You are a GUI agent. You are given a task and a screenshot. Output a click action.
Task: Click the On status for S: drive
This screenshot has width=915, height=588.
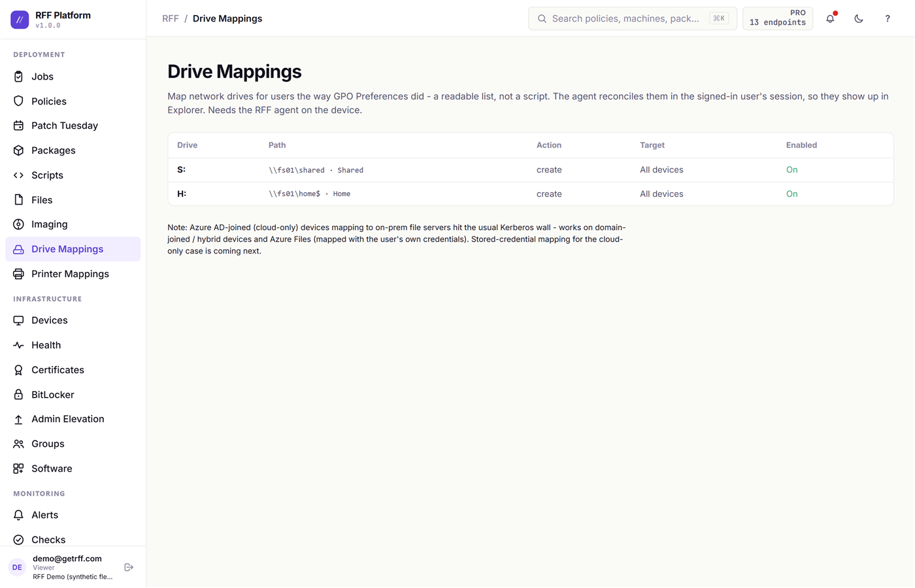791,170
